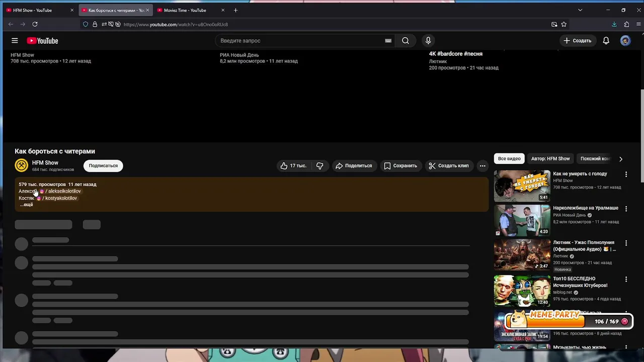Close the 'HFM Show - YouTube' tab

pos(72,10)
